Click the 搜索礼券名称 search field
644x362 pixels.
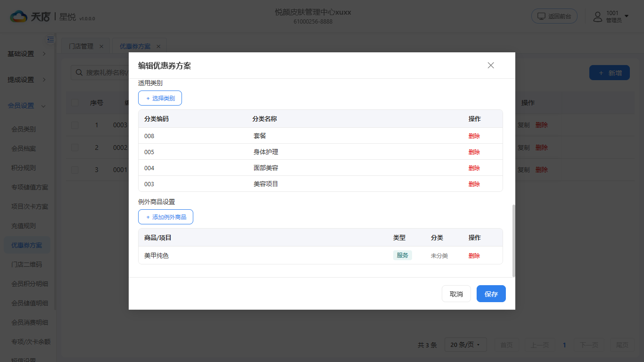pos(100,73)
